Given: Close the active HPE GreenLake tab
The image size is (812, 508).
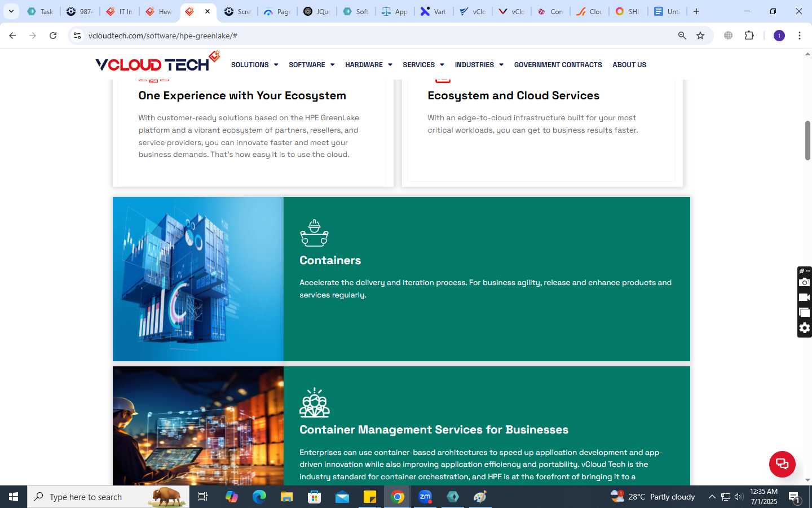Looking at the screenshot, I should coord(208,11).
